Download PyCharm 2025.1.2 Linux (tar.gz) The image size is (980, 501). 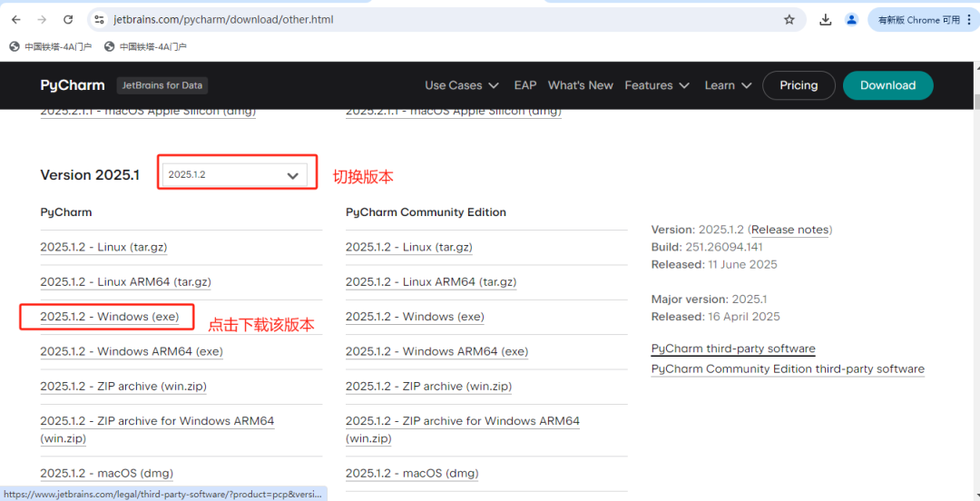pos(103,247)
